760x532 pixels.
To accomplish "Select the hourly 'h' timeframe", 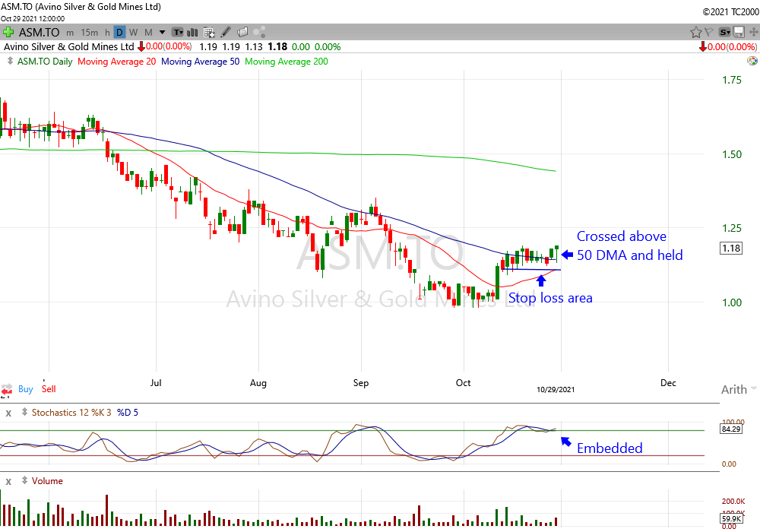I will click(x=107, y=33).
